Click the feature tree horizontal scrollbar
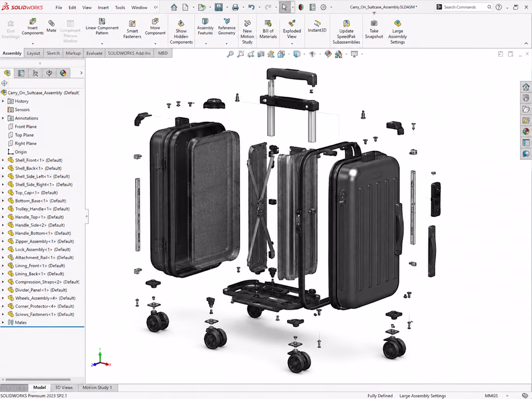The height and width of the screenshot is (399, 532). click(38, 380)
